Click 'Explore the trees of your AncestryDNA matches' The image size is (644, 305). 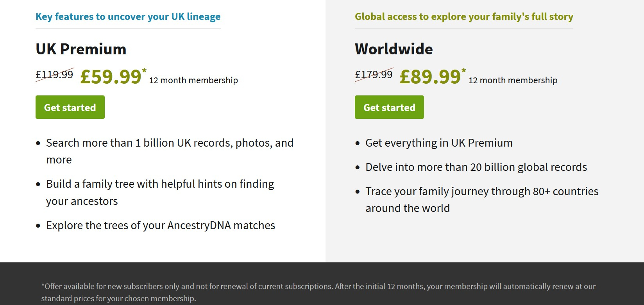click(161, 225)
